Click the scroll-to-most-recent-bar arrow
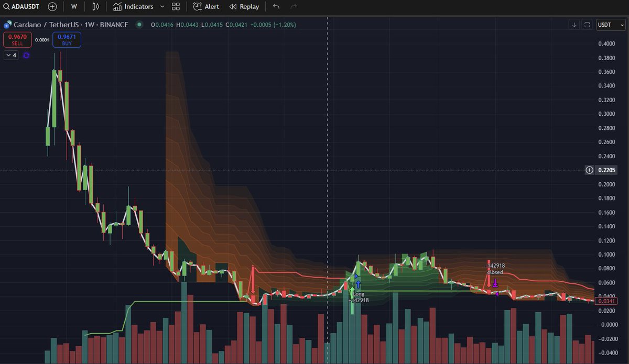This screenshot has height=364, width=629. (573, 25)
